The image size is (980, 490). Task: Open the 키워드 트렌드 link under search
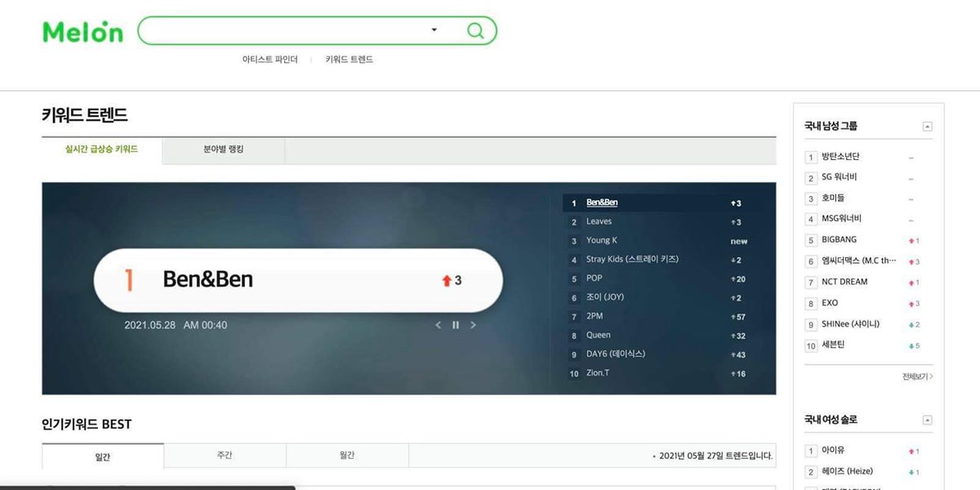(x=350, y=60)
